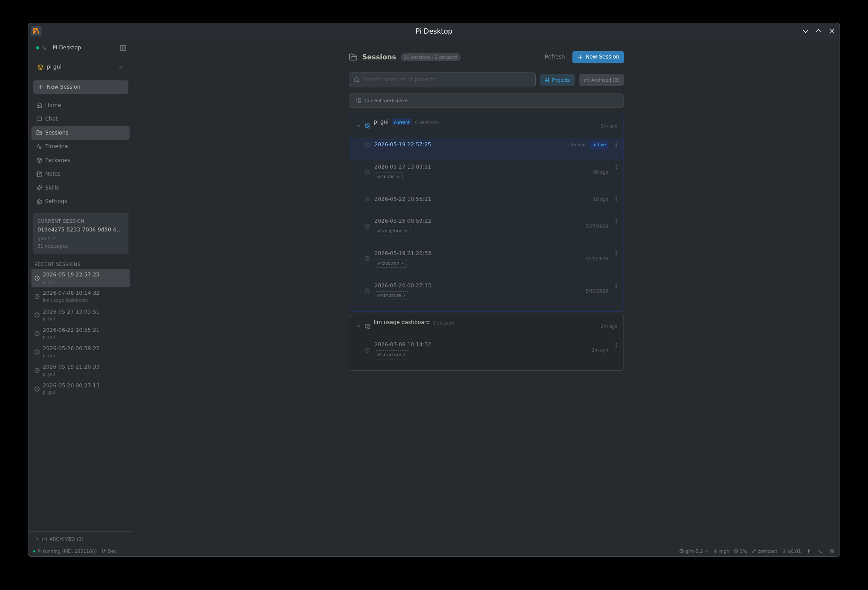Screen dimensions: 868x590
Task: Open Timeline from the sidebar
Action: point(80,146)
